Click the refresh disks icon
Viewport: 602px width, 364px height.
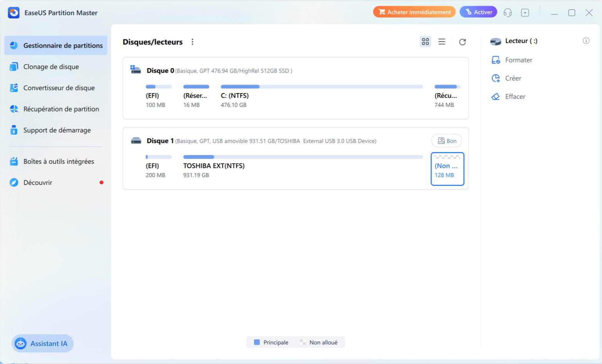[462, 42]
